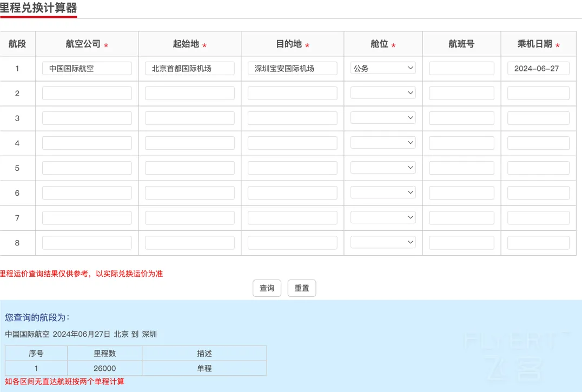The image size is (582, 392).
Task: Click the 您查询的航段为 label
Action: coord(37,317)
